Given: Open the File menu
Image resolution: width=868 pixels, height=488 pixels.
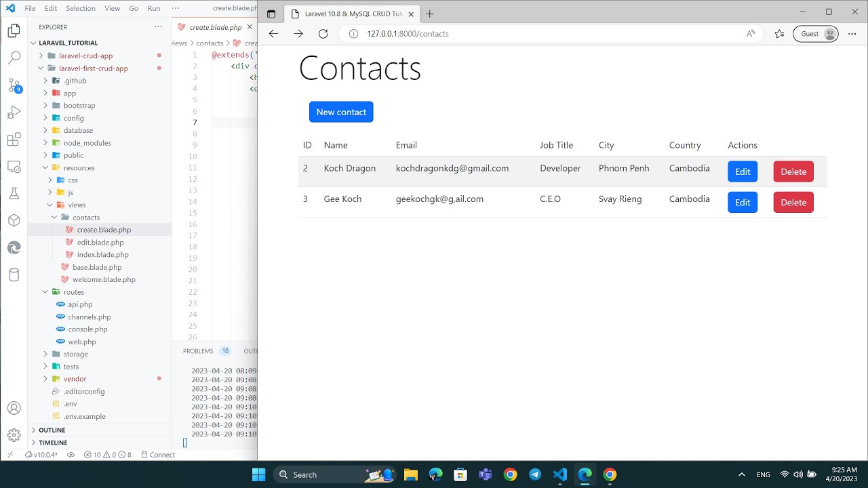Looking at the screenshot, I should click(30, 8).
